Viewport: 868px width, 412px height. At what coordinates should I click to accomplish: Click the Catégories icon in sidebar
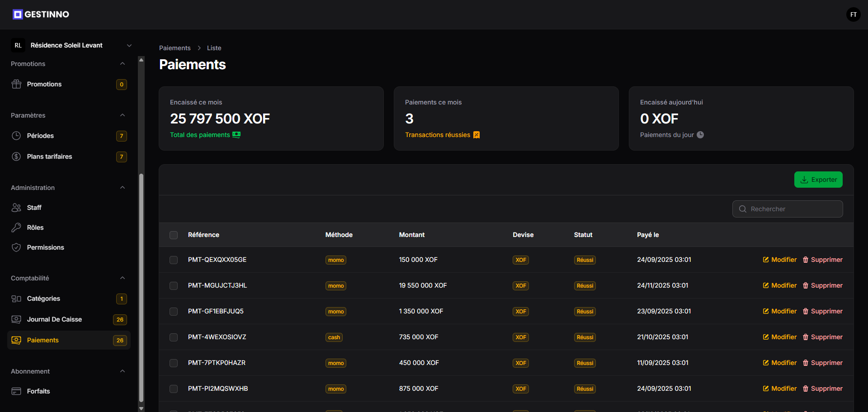point(16,298)
